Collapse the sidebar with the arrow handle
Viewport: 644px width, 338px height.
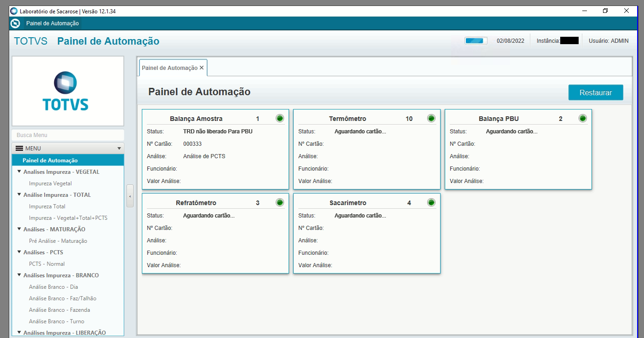click(x=130, y=196)
